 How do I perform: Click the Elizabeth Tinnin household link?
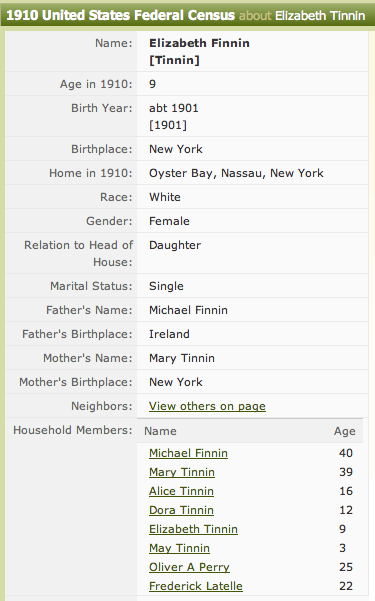pos(193,529)
